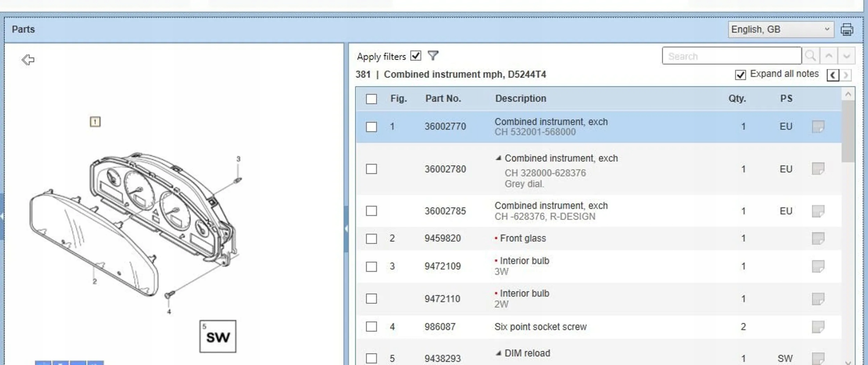Click the Grey dial. note text
This screenshot has height=365, width=868.
pyautogui.click(x=524, y=184)
